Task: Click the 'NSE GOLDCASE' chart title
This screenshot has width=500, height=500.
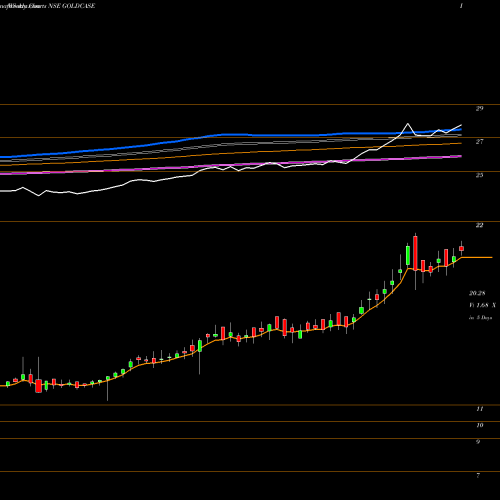Action: pos(72,6)
